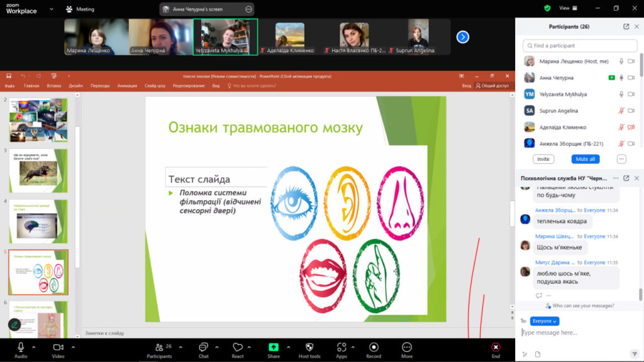The height and width of the screenshot is (362, 644).
Task: Expand the React options arrow
Action: point(249,347)
